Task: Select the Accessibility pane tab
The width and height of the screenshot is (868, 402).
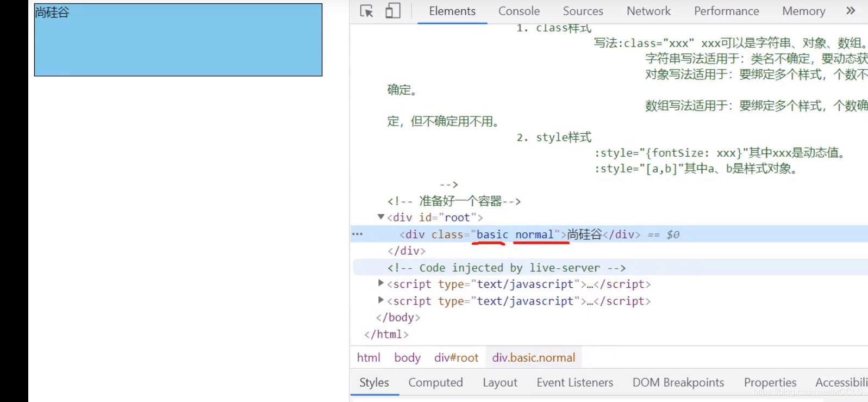Action: [841, 382]
